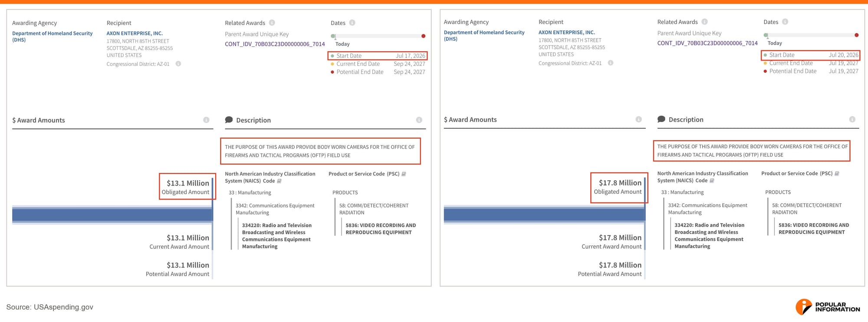
Task: Click Potential End Date Jul 19, 2027
Action: [x=810, y=71]
